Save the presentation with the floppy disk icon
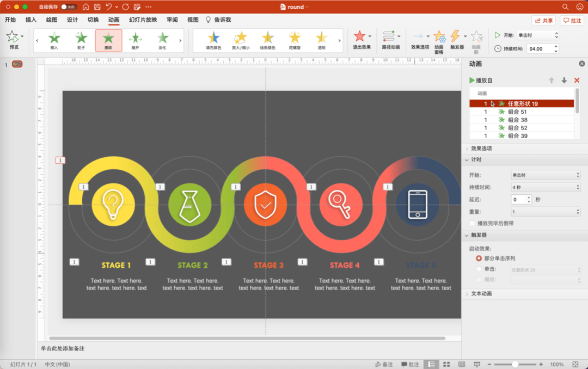This screenshot has height=369, width=588. coord(97,7)
